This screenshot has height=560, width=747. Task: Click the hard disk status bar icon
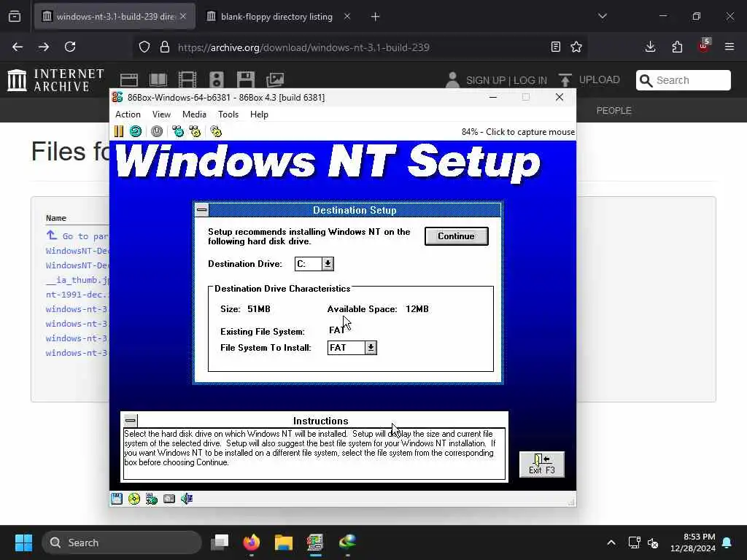[169, 499]
